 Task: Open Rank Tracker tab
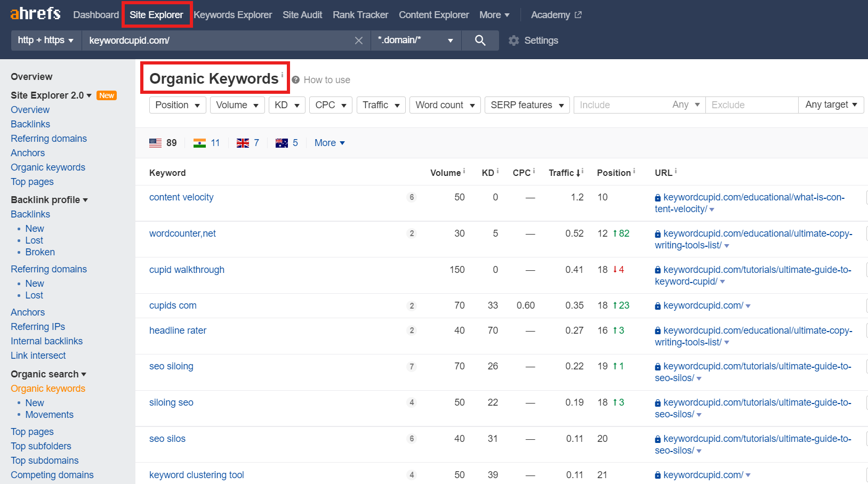[x=360, y=15]
